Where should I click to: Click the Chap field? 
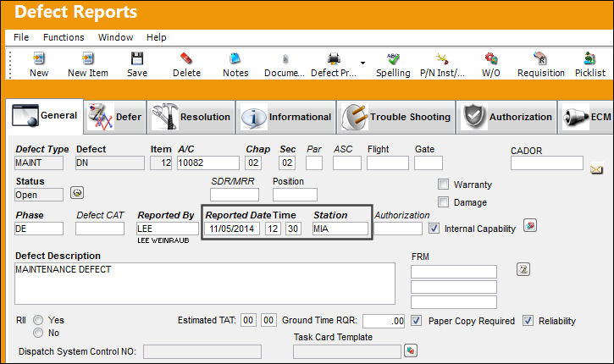click(253, 163)
